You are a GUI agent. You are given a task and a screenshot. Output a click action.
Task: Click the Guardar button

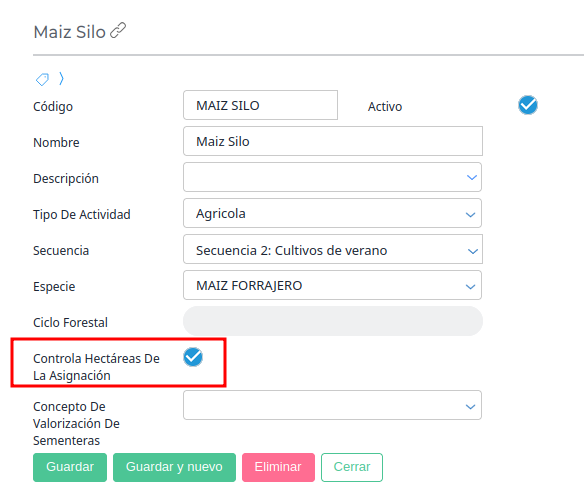[70, 467]
